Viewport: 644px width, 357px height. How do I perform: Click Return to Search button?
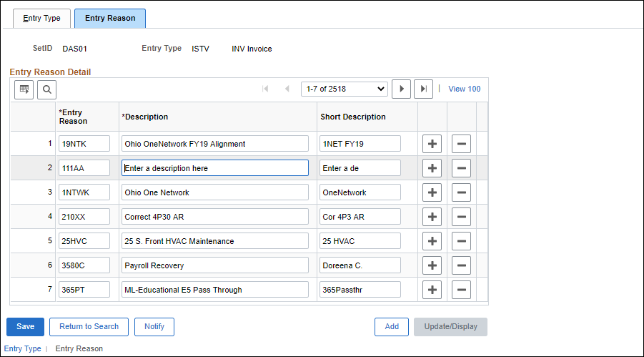click(x=89, y=326)
